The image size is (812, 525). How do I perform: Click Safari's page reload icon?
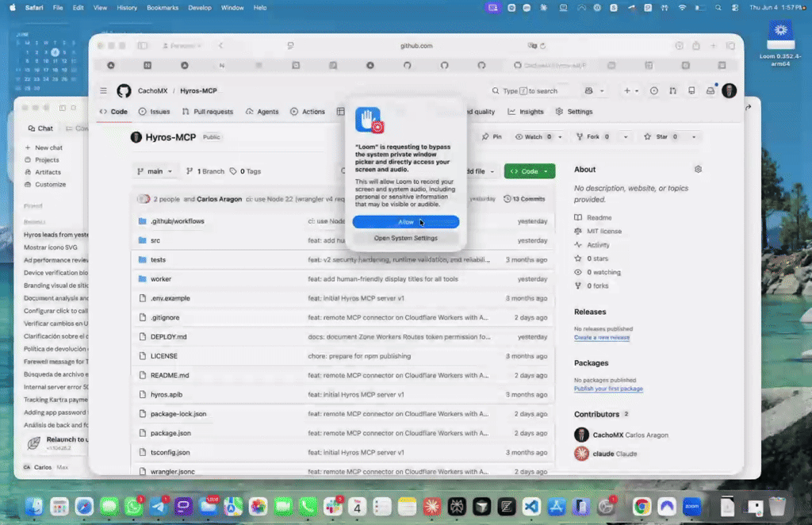[542, 45]
